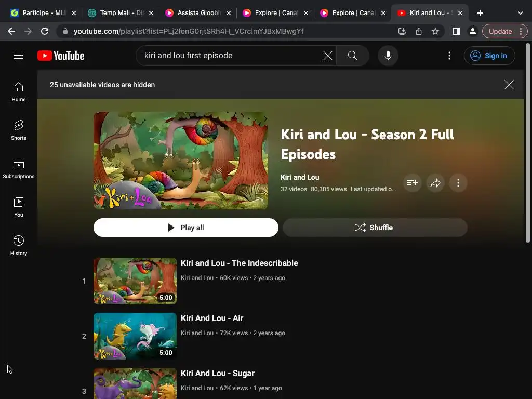Click the playlist title Season 2 Full Episodes

point(367,144)
